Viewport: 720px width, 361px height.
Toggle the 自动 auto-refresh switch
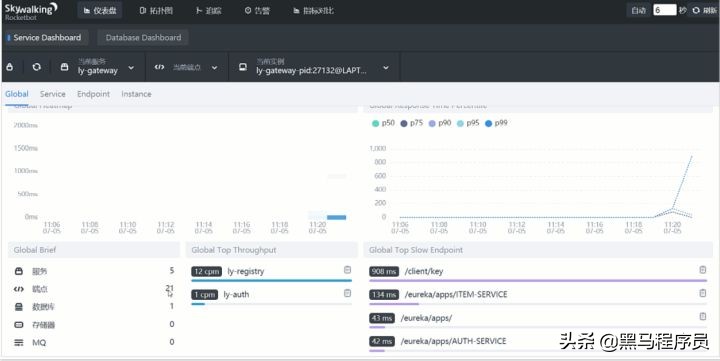(x=638, y=11)
